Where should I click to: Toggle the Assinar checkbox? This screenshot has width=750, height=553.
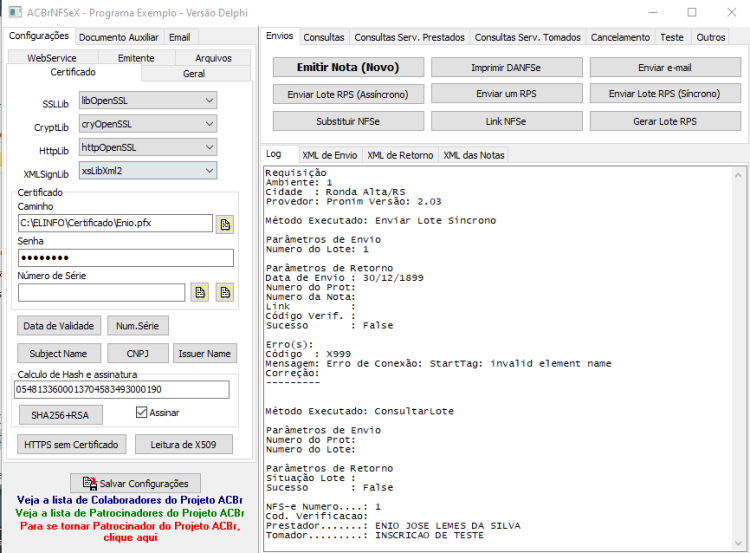pyautogui.click(x=141, y=412)
